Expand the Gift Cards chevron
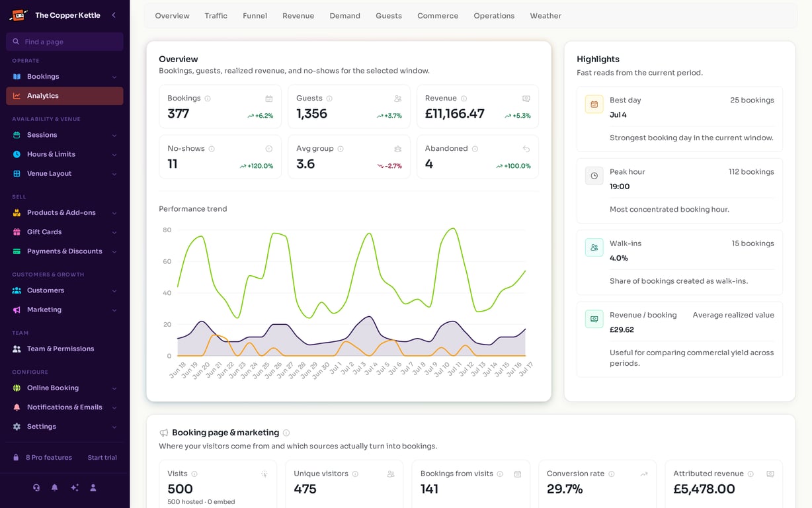This screenshot has height=508, width=812. click(114, 232)
